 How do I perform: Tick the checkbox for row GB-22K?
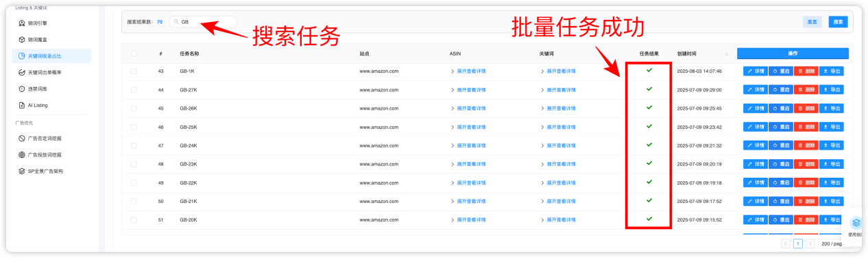(x=134, y=183)
